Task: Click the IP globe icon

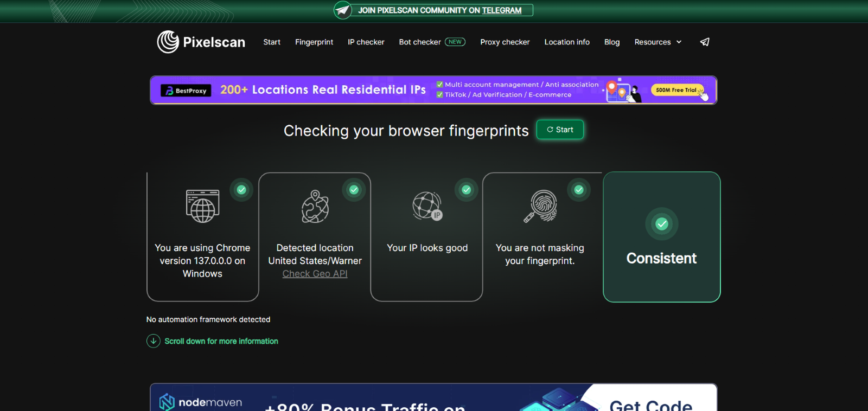Action: (427, 206)
